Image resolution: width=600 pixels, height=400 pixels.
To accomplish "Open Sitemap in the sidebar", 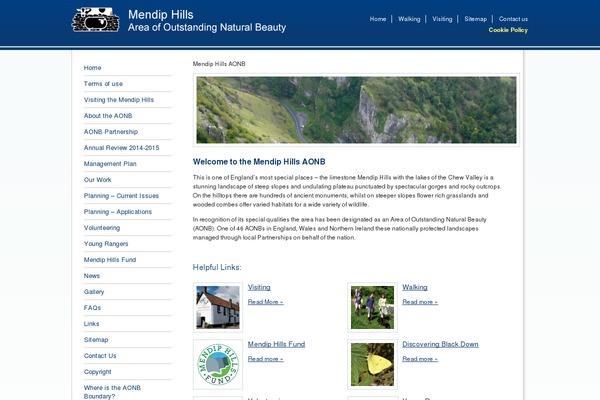I will point(96,340).
